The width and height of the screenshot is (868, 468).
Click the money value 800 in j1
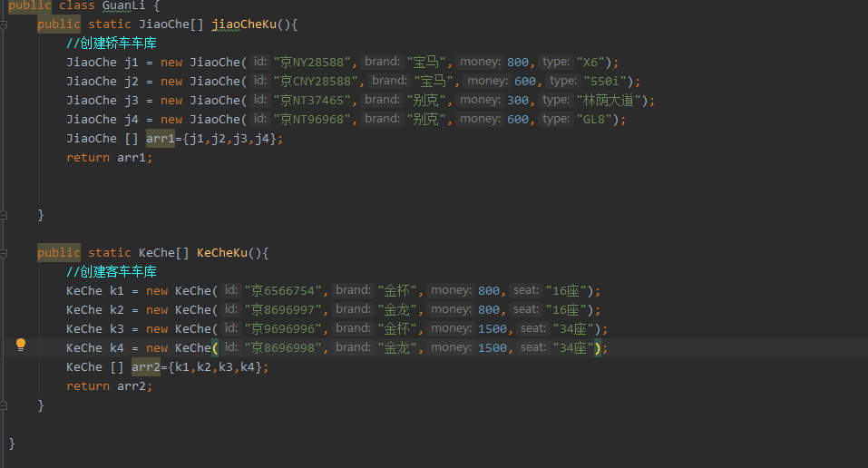pyautogui.click(x=518, y=62)
